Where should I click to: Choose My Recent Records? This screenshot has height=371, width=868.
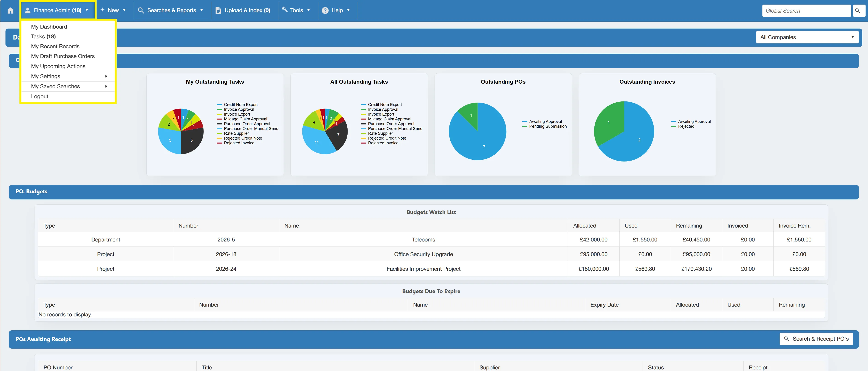55,46
